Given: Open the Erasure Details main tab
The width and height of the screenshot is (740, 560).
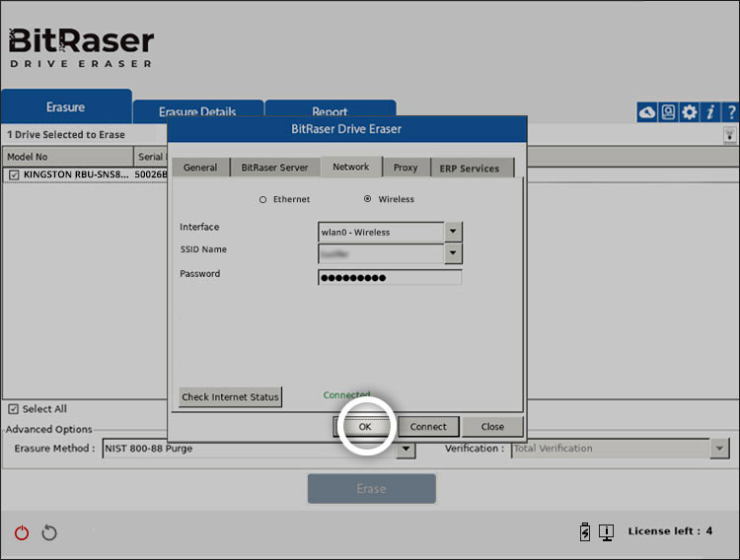Looking at the screenshot, I should coord(197,111).
